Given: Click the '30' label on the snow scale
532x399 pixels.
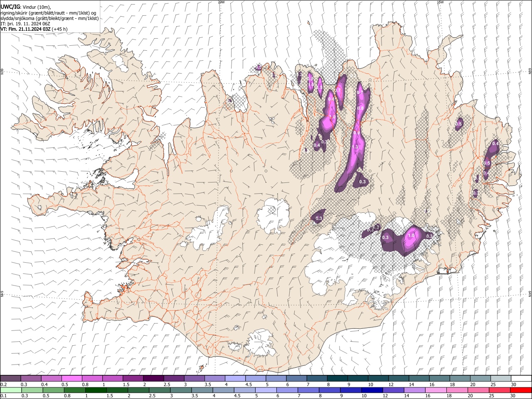Looking at the screenshot, I should pos(514,384).
